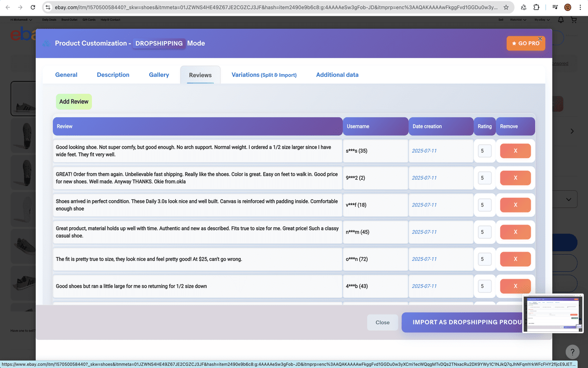Image resolution: width=588 pixels, height=368 pixels.
Task: Reload the page with browser refresh icon
Action: [33, 7]
